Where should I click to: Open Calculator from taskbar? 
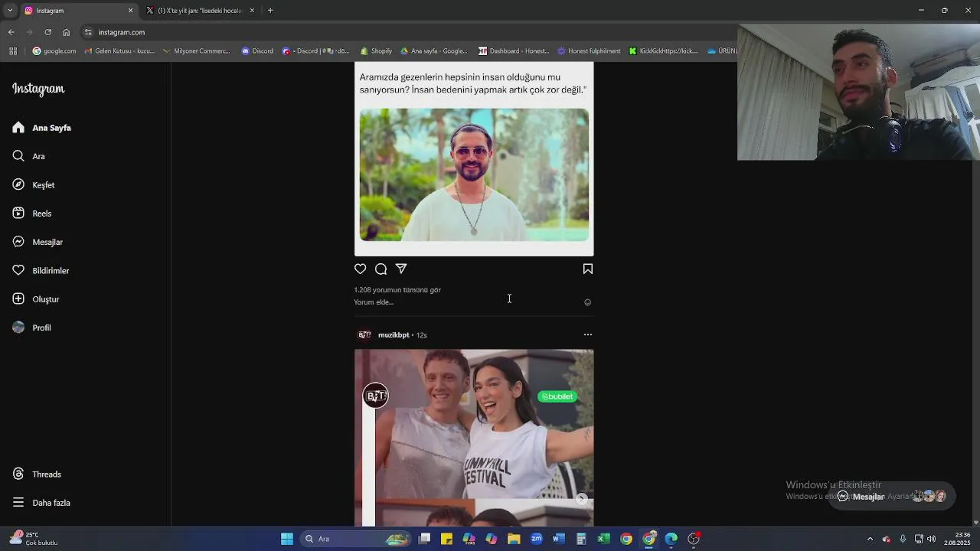tap(581, 539)
